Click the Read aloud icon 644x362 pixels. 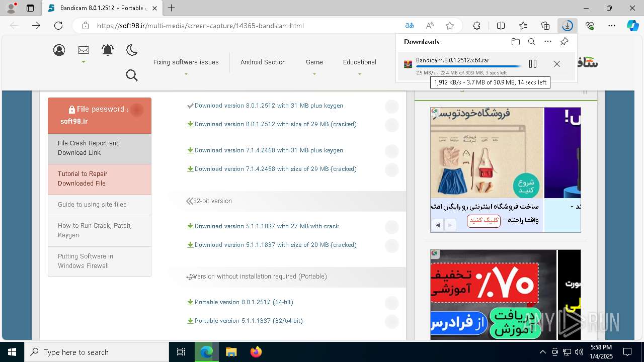coord(430,26)
